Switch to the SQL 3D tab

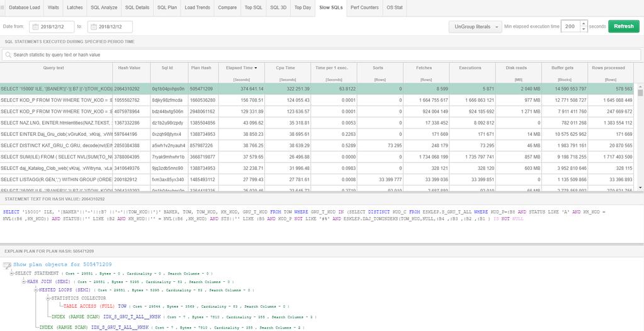[278, 8]
